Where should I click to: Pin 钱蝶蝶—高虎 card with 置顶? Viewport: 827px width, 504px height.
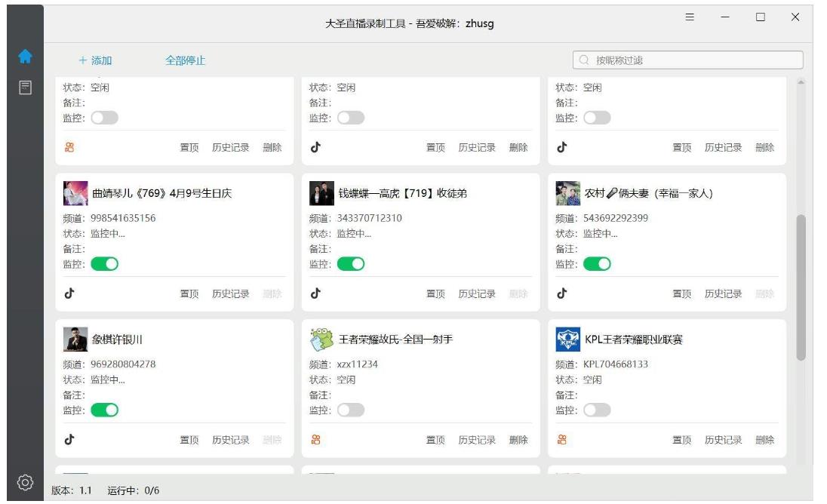[x=435, y=293]
